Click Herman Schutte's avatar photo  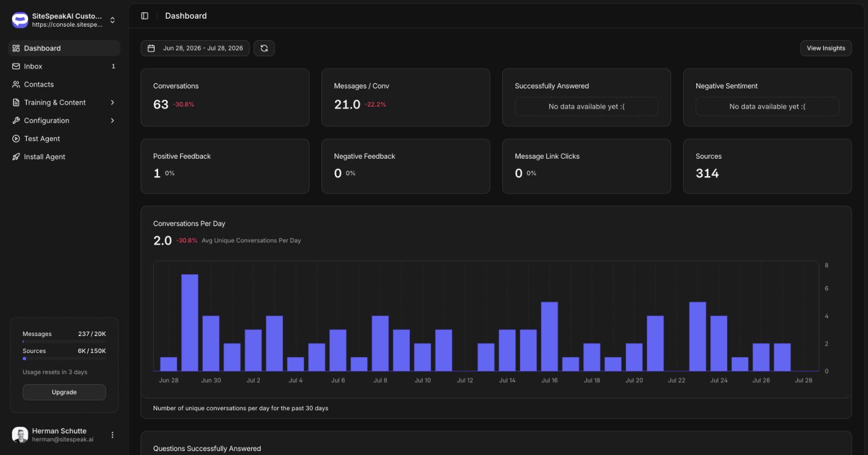(20, 435)
